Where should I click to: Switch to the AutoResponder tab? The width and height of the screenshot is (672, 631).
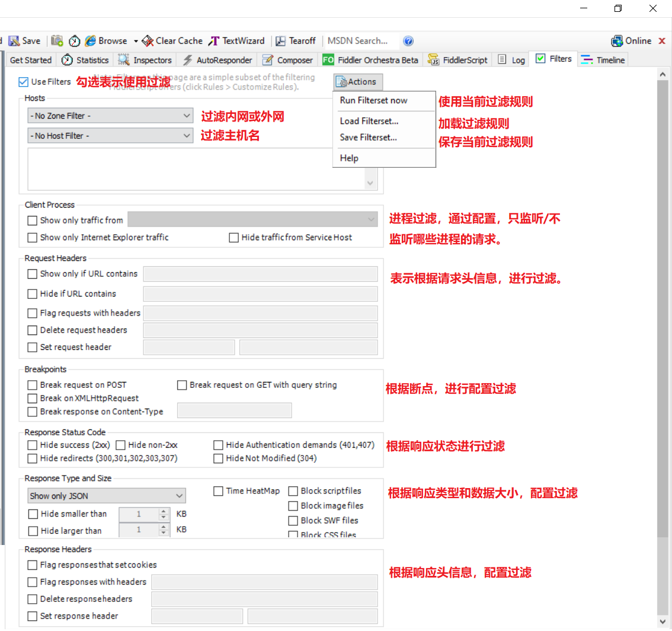pos(217,60)
